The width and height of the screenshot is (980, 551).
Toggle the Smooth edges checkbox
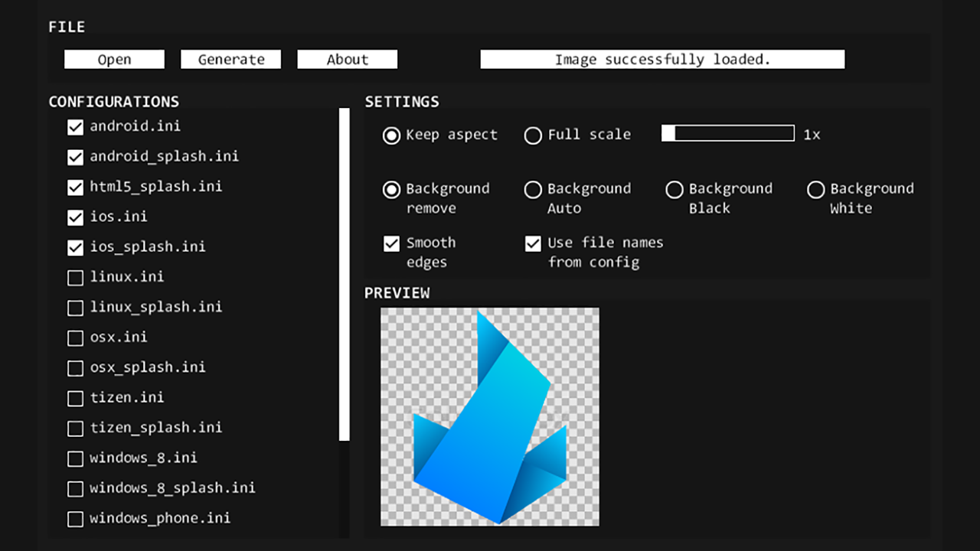(x=391, y=244)
